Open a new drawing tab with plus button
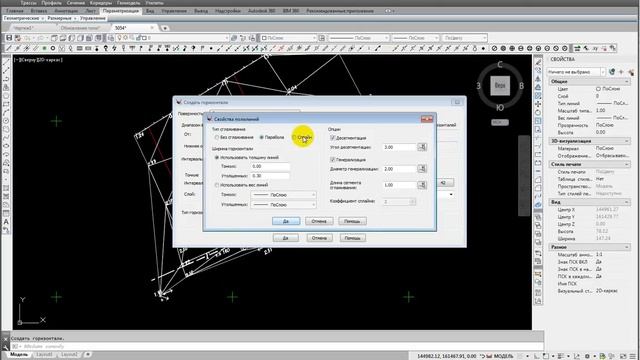This screenshot has width=640, height=360. (x=165, y=28)
